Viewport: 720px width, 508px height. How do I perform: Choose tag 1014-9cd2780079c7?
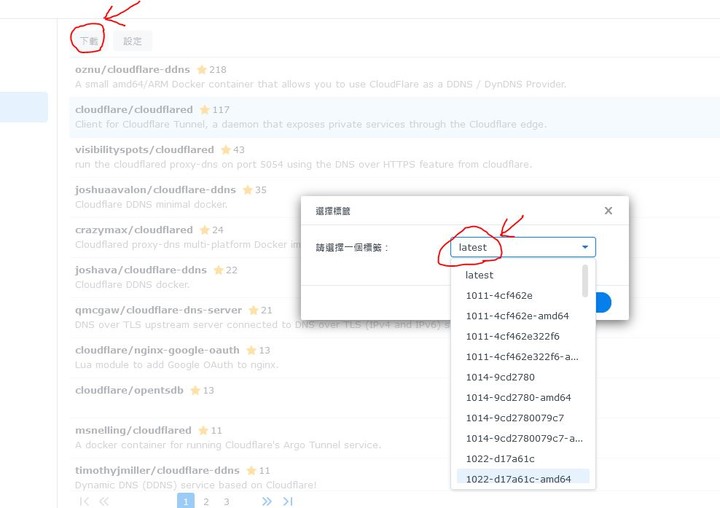point(523,418)
